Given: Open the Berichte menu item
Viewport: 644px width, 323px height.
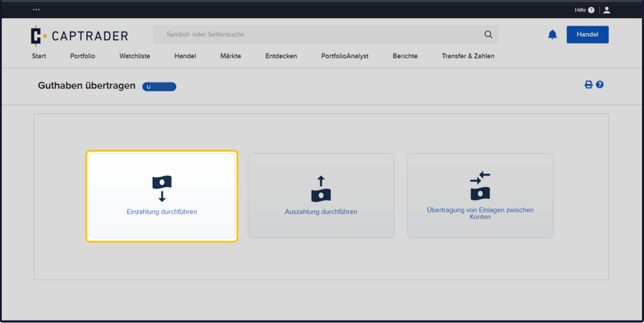Looking at the screenshot, I should [x=405, y=56].
